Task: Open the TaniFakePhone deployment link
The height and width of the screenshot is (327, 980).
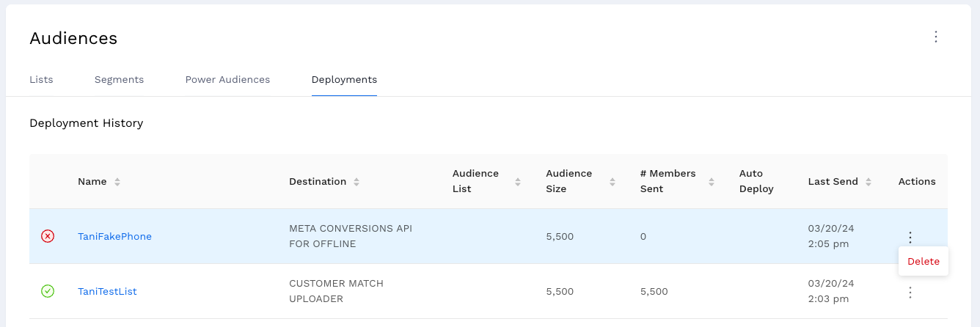Action: pyautogui.click(x=114, y=236)
